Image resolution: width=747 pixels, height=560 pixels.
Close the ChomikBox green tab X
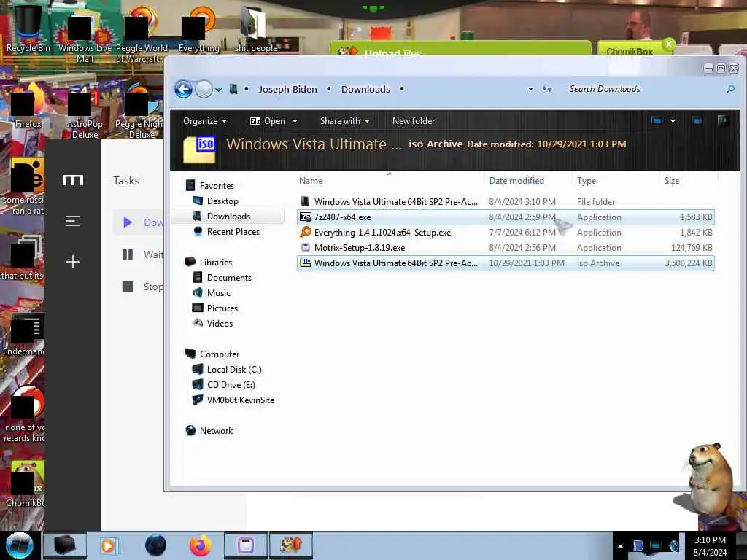point(669,44)
